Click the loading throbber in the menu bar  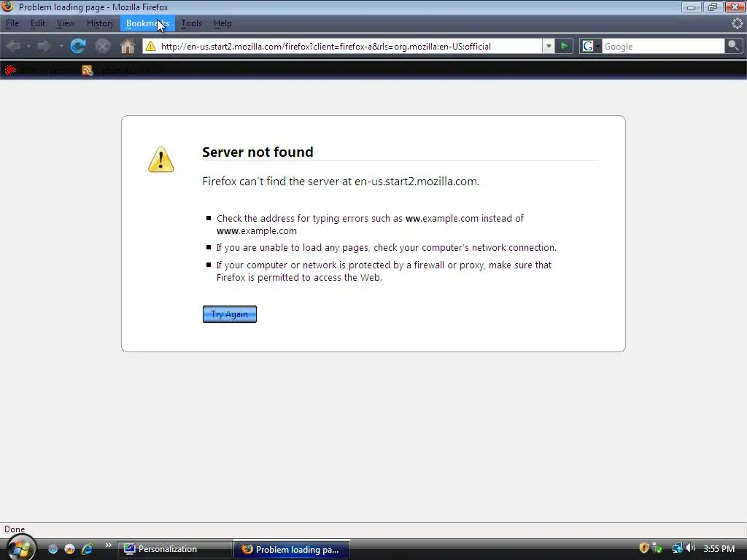click(737, 23)
